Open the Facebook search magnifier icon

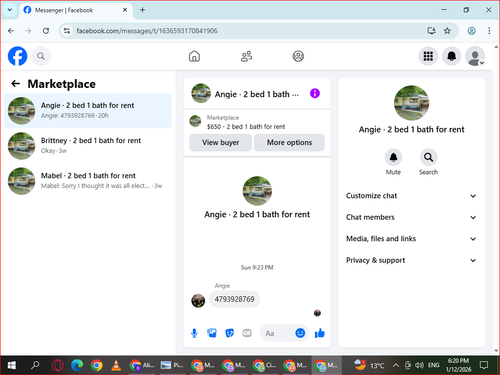click(x=41, y=56)
